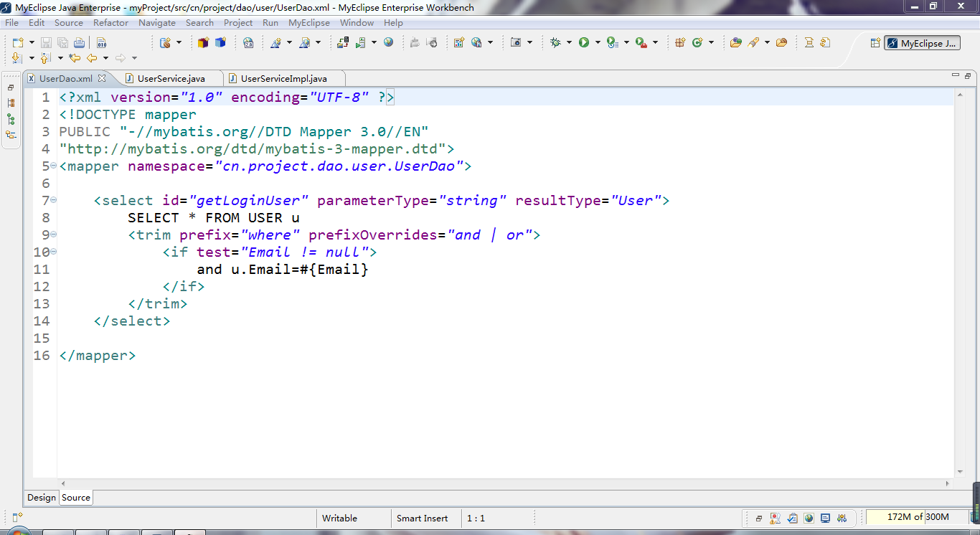980x535 pixels.
Task: Close the UserDao.xml tab
Action: tap(102, 78)
